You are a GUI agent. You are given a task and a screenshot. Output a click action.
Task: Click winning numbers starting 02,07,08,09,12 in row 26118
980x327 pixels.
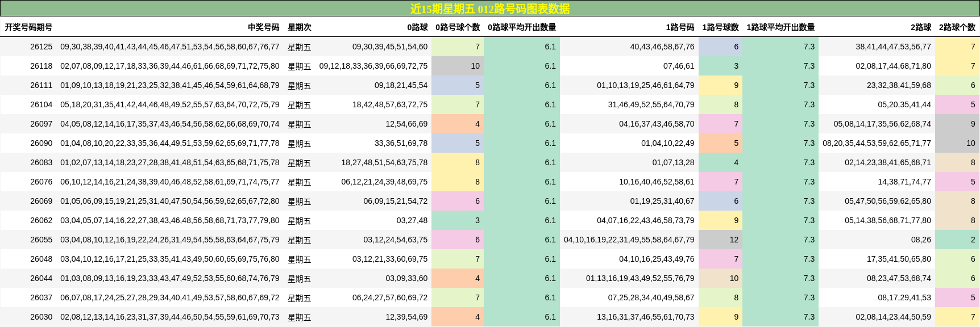click(170, 66)
